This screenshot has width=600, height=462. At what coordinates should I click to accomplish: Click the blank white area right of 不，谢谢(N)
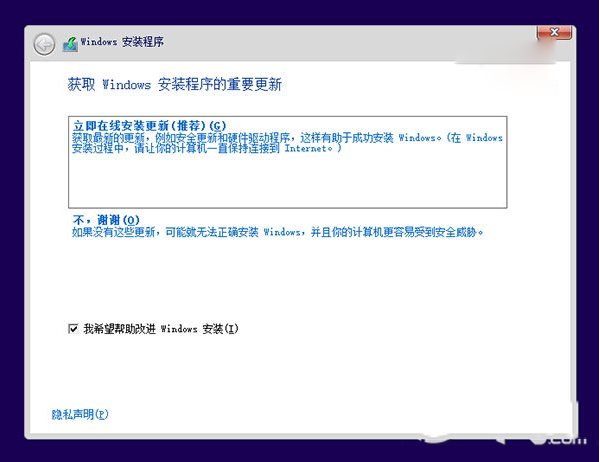click(x=350, y=219)
